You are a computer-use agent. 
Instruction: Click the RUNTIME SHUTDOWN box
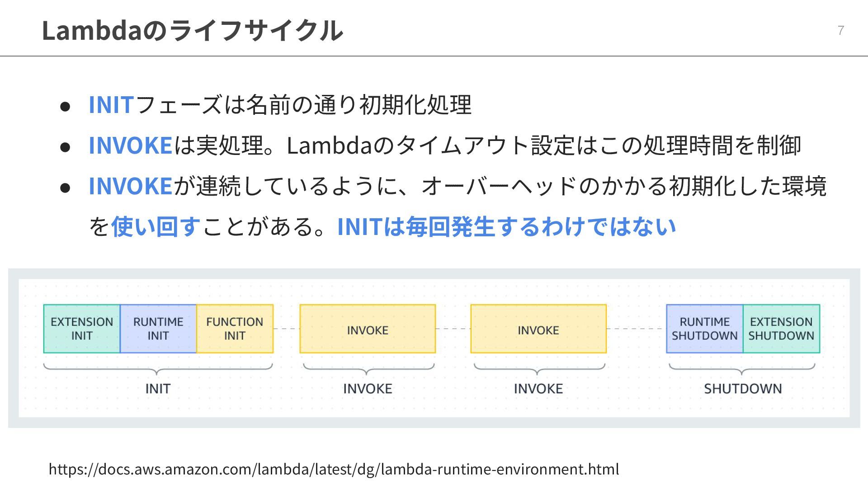tap(704, 328)
